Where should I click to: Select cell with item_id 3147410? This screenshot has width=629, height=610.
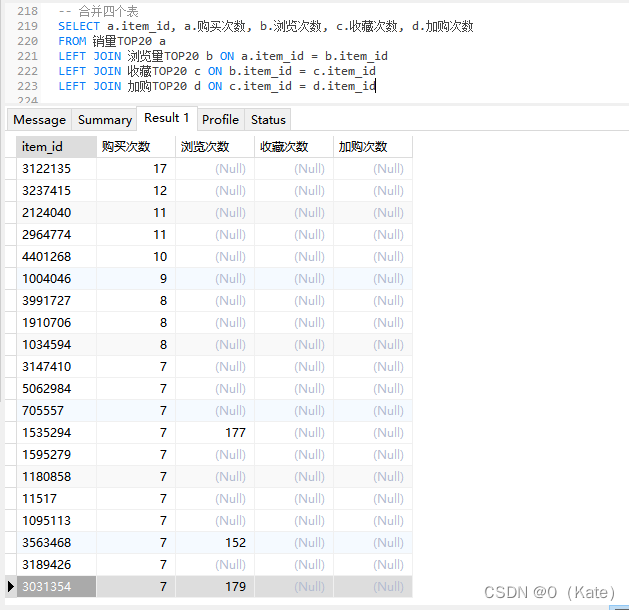56,367
